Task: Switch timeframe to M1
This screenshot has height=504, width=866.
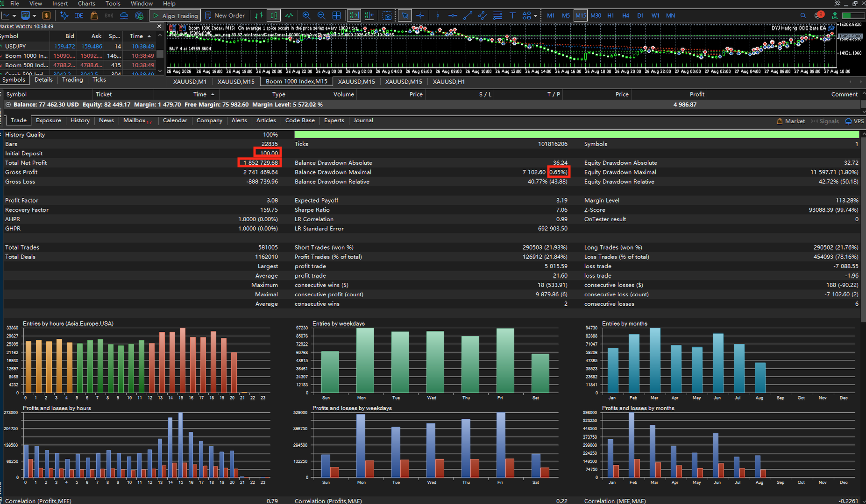Action: [551, 15]
